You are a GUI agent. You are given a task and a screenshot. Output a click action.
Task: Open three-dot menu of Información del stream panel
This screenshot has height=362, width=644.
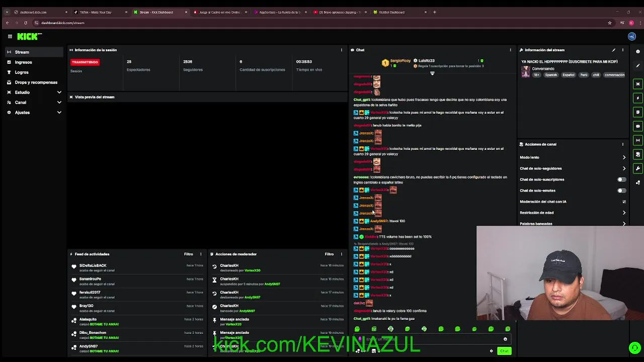coord(622,50)
